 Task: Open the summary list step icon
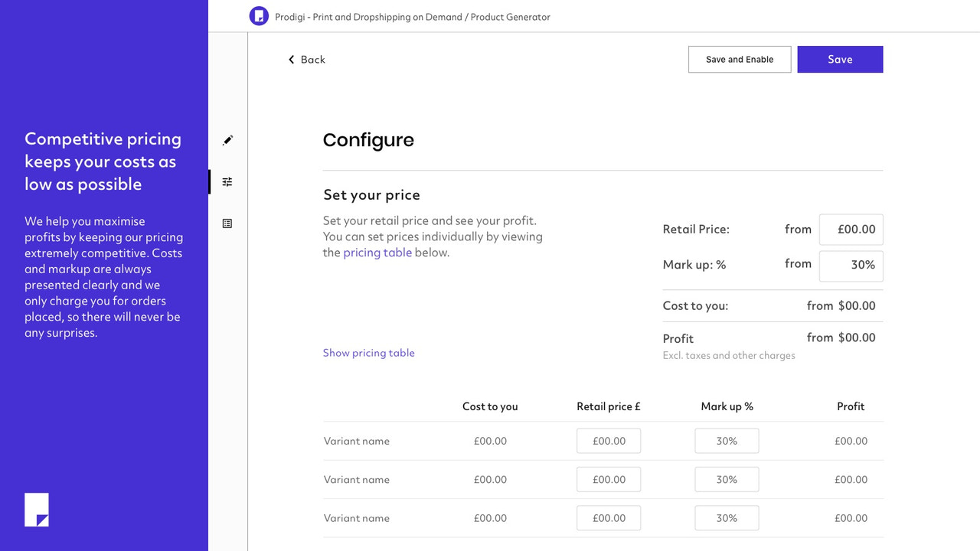pos(227,223)
